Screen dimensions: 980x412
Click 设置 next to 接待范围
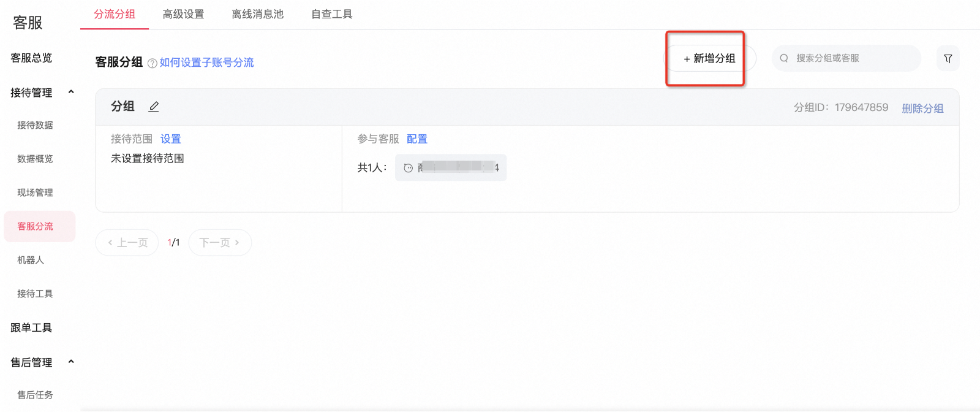(x=171, y=139)
